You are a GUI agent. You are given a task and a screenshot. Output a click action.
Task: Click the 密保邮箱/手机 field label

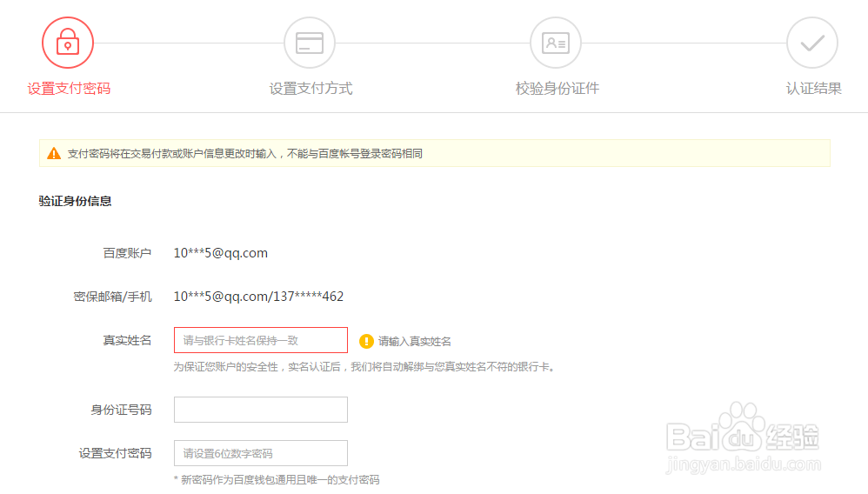coord(112,297)
